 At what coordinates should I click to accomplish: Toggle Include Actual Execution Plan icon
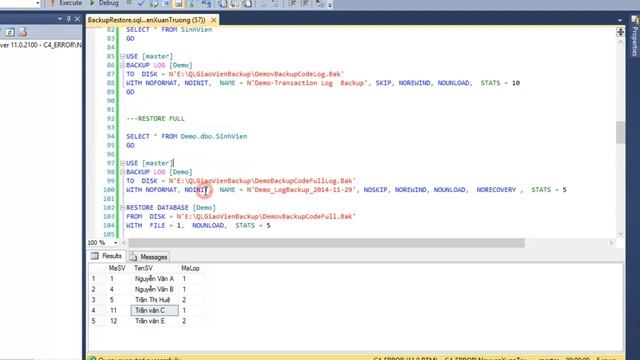(x=192, y=3)
